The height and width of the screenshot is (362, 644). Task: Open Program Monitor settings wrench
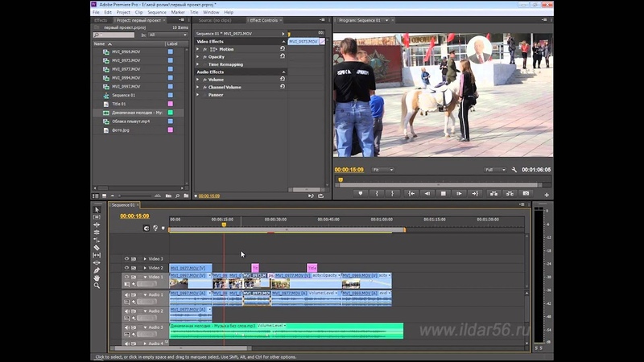(x=514, y=170)
